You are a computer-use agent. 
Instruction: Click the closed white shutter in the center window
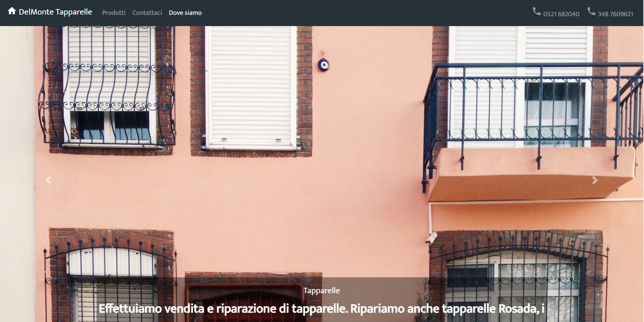point(251,88)
